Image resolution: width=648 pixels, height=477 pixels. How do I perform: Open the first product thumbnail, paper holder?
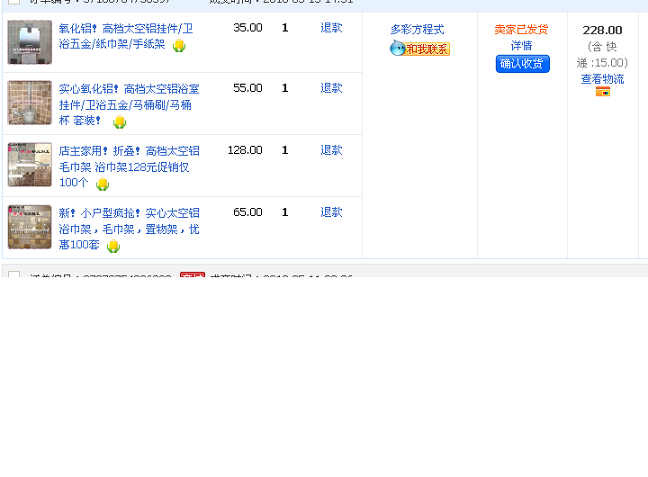[x=29, y=42]
